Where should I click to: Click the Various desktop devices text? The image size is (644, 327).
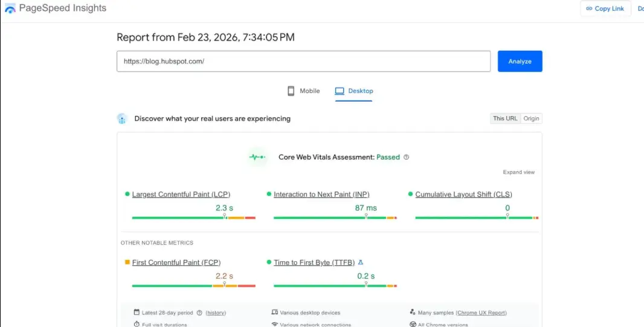(x=310, y=312)
